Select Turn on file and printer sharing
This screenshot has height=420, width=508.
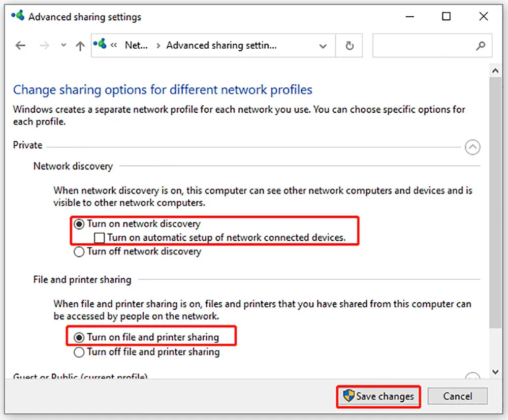point(79,337)
